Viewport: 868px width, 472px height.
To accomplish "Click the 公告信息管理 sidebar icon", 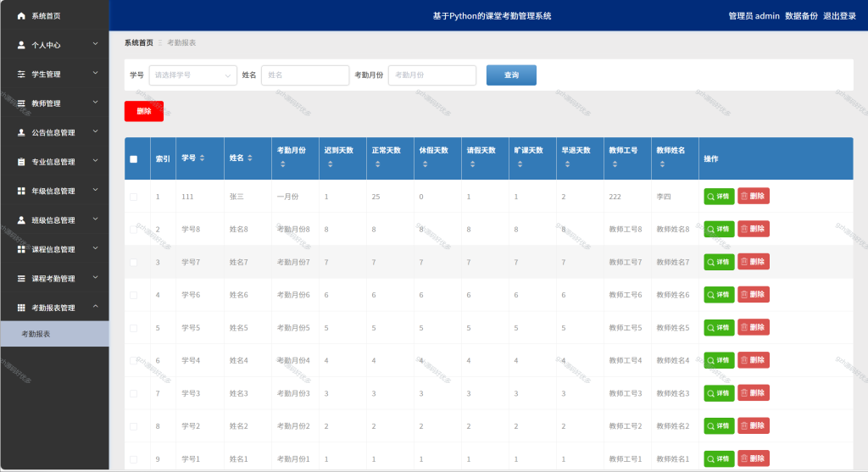I will (21, 133).
